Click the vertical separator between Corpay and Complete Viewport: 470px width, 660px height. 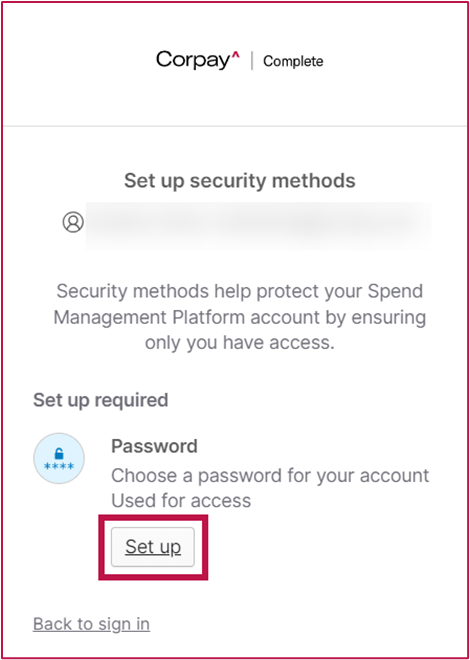coord(252,61)
